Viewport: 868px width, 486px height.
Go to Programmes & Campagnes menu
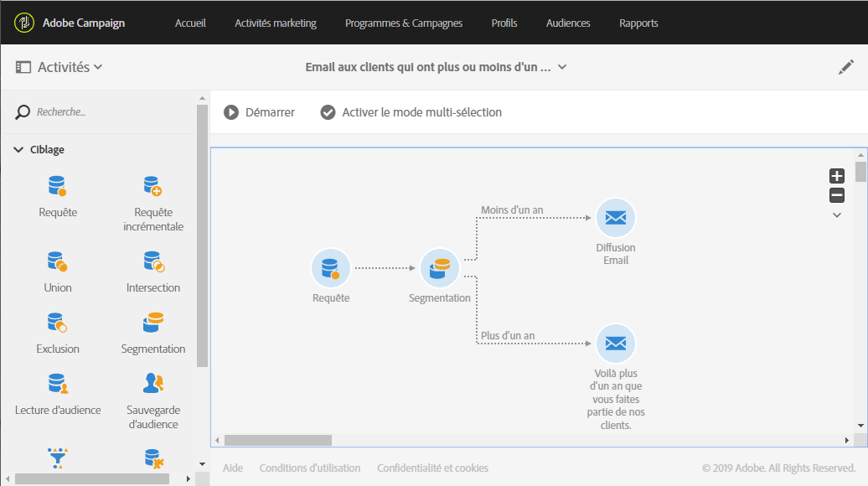(403, 23)
